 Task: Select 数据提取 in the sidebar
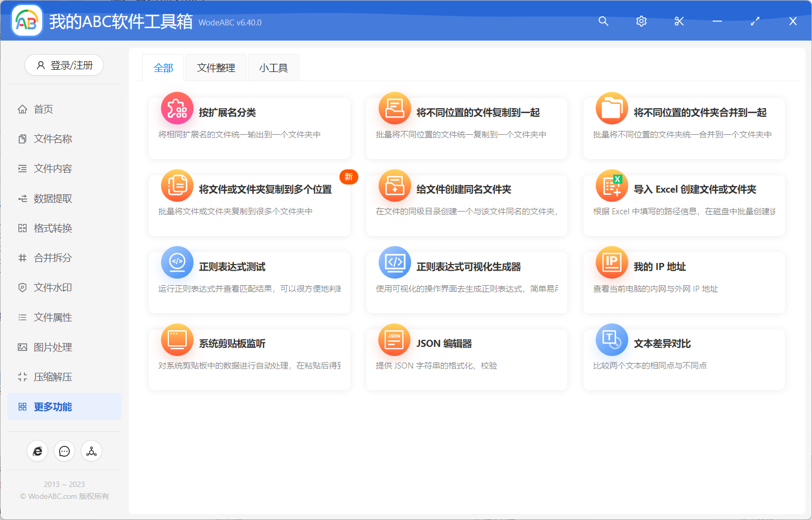tap(51, 198)
